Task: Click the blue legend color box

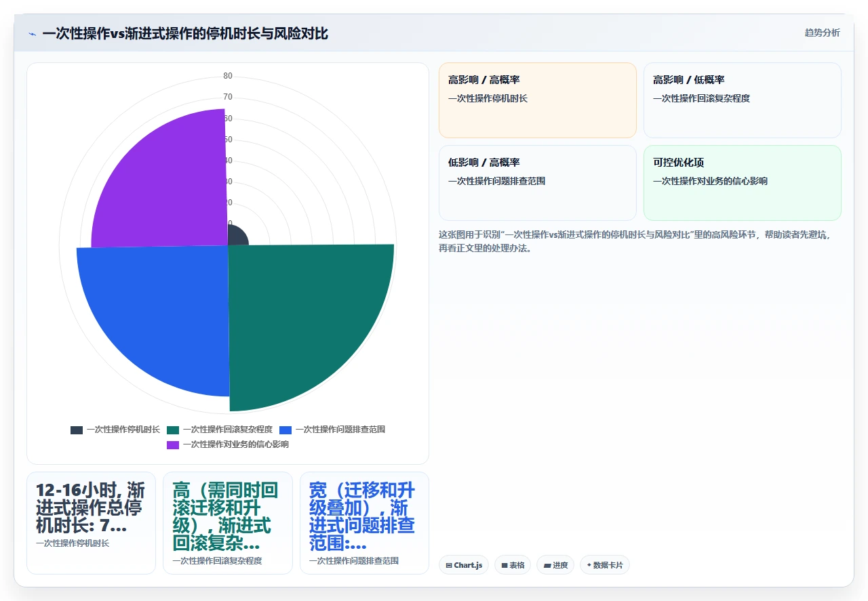Action: (x=285, y=430)
